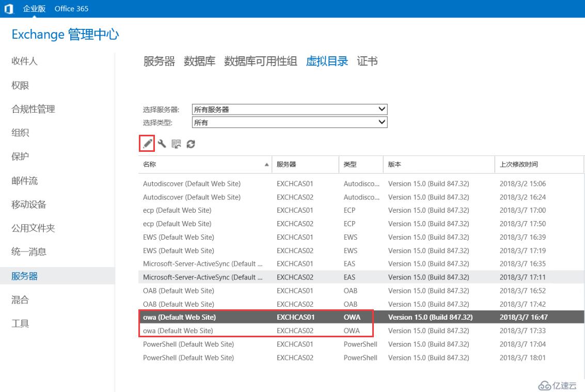This screenshot has width=585, height=392.
Task: Go to 统一消息 section
Action: click(29, 252)
